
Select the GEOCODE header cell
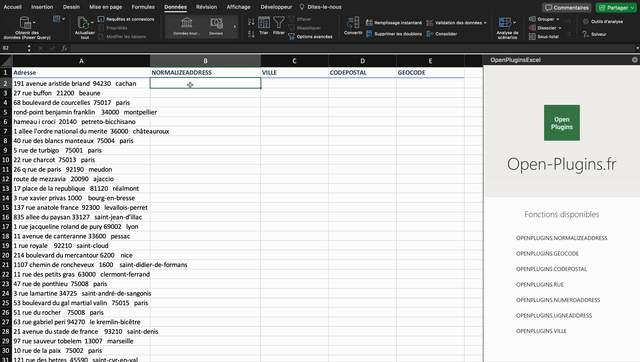coord(430,72)
